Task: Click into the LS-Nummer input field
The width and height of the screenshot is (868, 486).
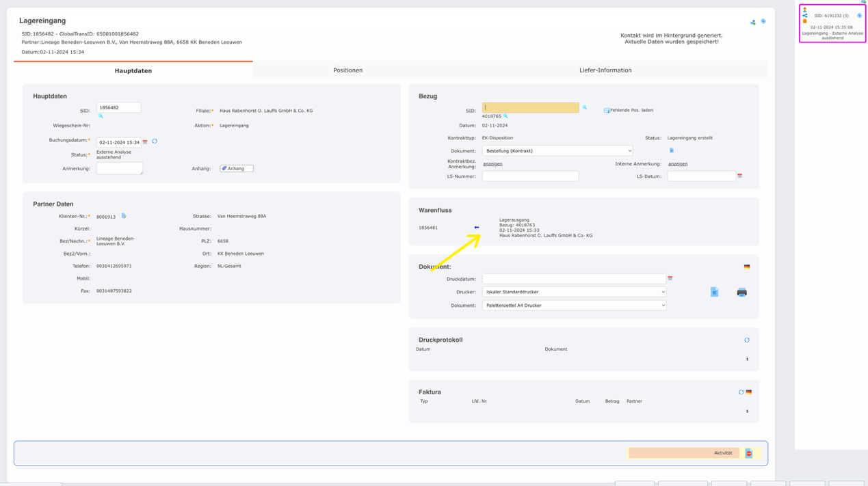Action: (530, 176)
